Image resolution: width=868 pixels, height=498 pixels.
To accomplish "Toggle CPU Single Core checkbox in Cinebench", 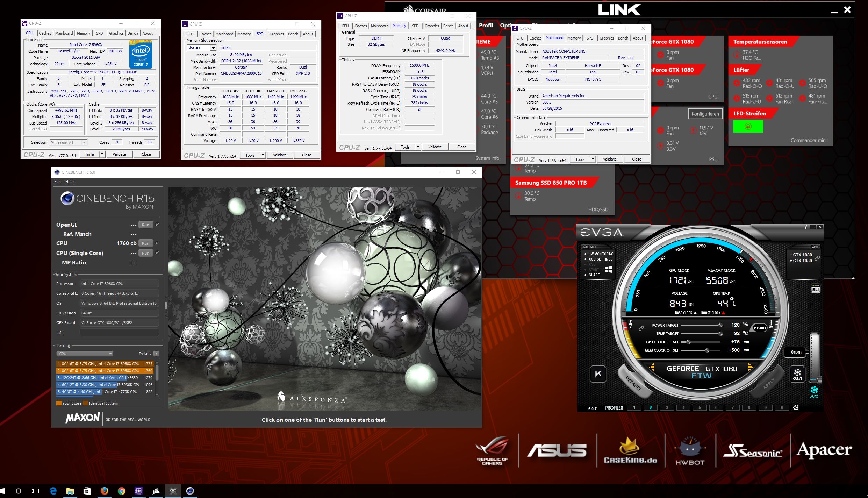I will [x=157, y=253].
